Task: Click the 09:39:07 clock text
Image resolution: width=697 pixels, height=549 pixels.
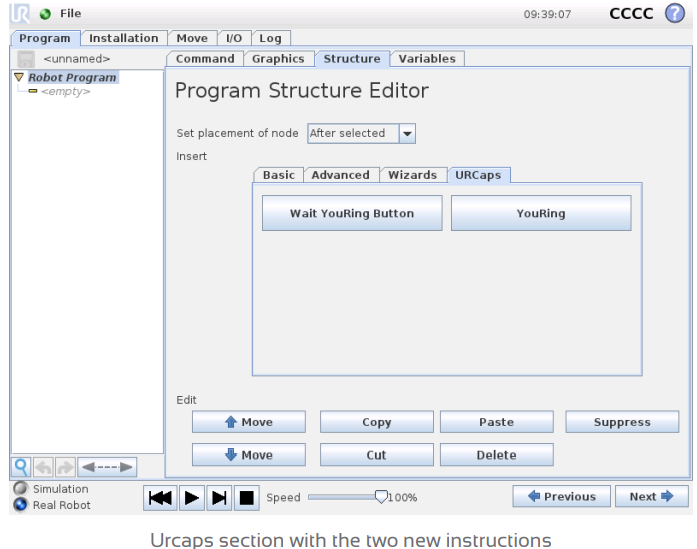Action: click(547, 15)
